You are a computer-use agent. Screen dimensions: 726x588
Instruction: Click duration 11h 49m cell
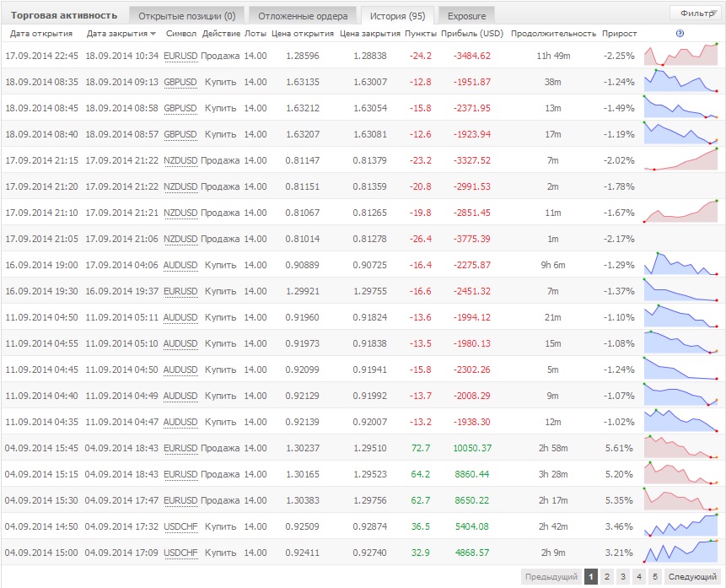point(553,56)
